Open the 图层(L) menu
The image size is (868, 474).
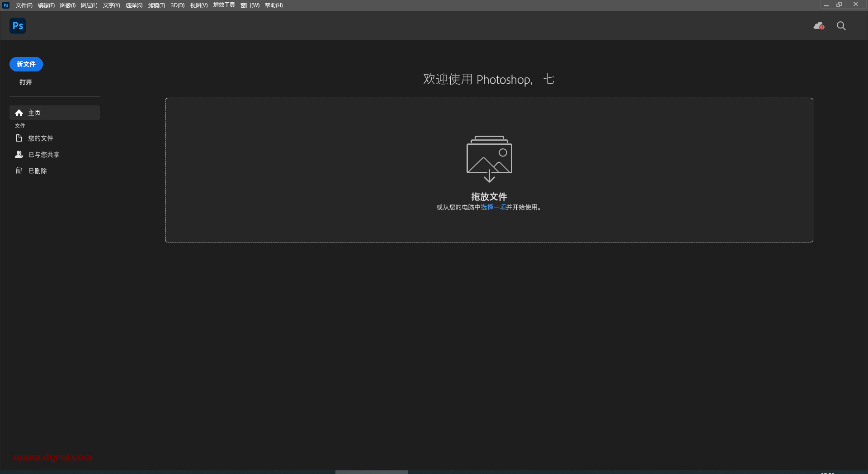click(x=89, y=5)
